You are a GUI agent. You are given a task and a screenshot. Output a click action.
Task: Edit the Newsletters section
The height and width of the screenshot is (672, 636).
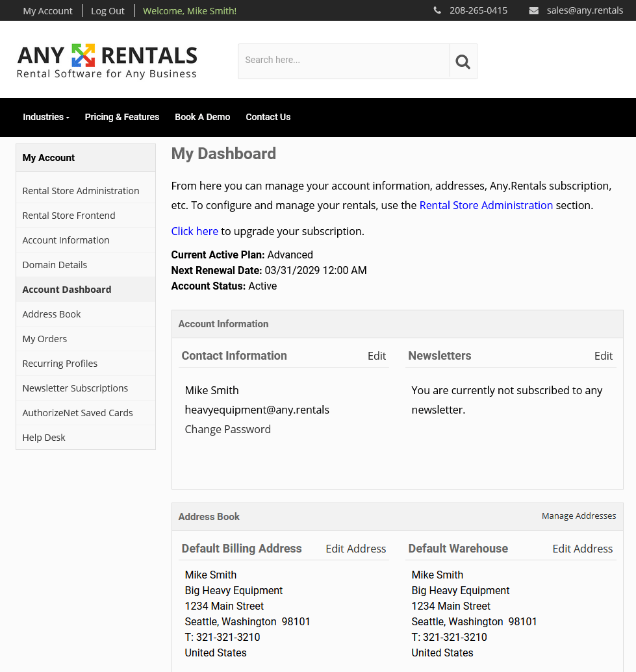(603, 356)
